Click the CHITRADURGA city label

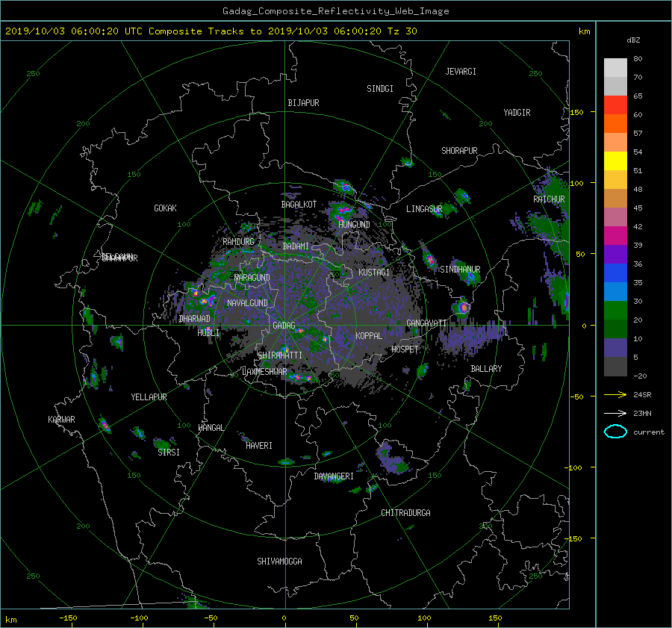coord(405,513)
